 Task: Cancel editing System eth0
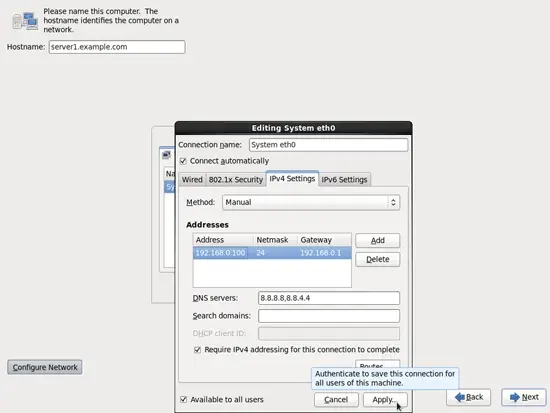pos(336,400)
